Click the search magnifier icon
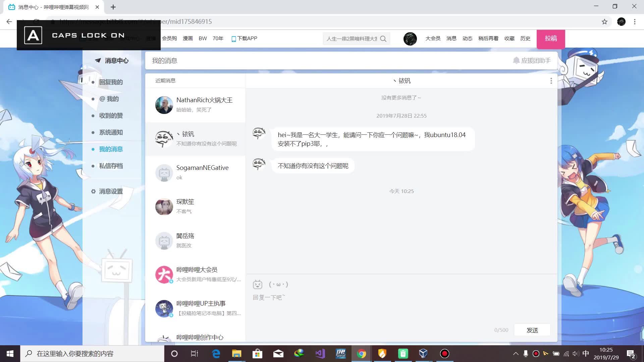Image resolution: width=644 pixels, height=362 pixels. [383, 39]
